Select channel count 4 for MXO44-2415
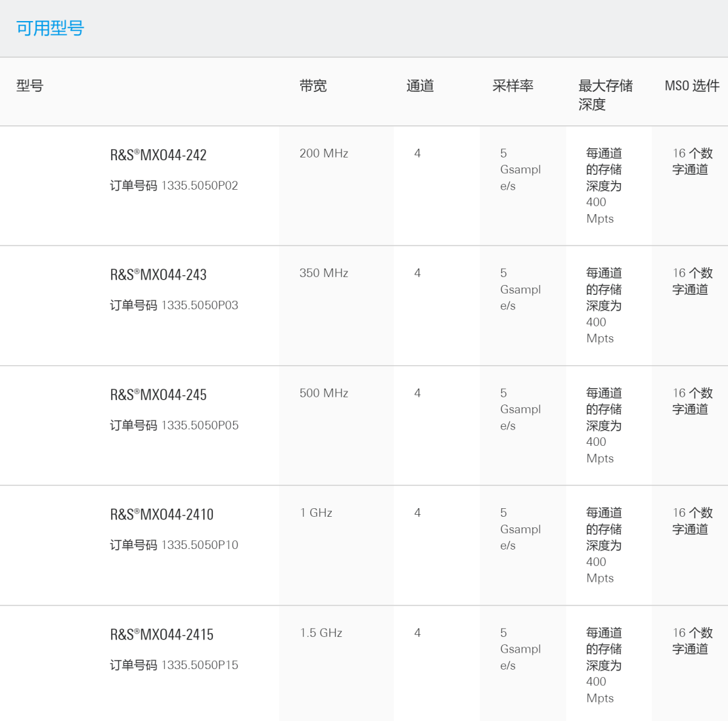The height and width of the screenshot is (721, 728). [417, 633]
